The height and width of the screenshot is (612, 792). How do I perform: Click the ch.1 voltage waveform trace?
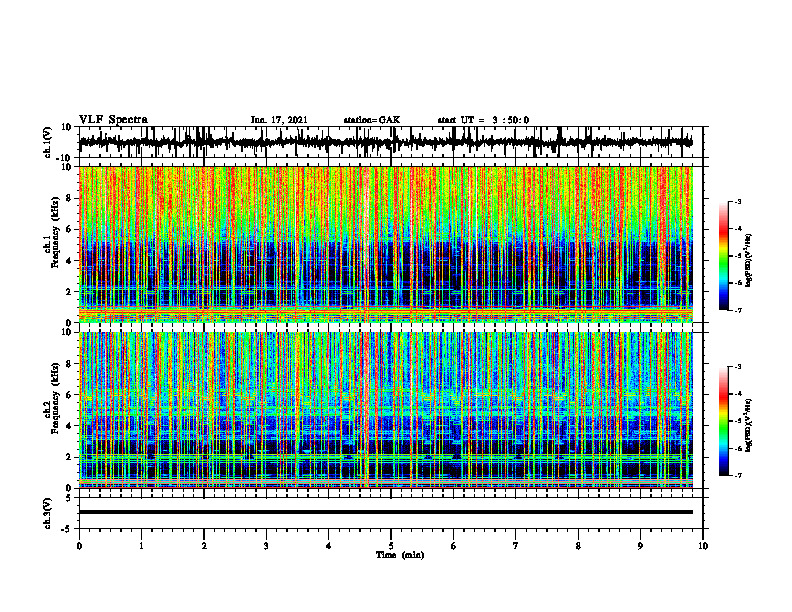tap(385, 142)
